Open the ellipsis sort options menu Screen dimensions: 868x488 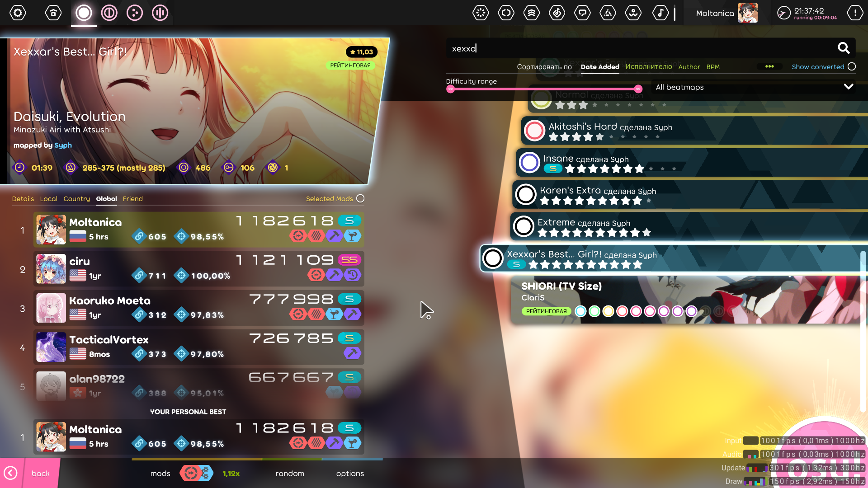coord(770,66)
